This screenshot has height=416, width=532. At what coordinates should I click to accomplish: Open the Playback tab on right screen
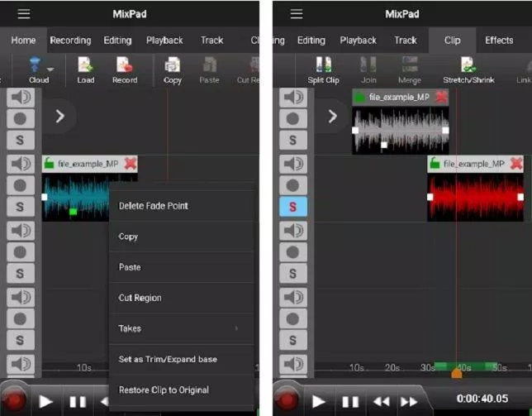358,40
